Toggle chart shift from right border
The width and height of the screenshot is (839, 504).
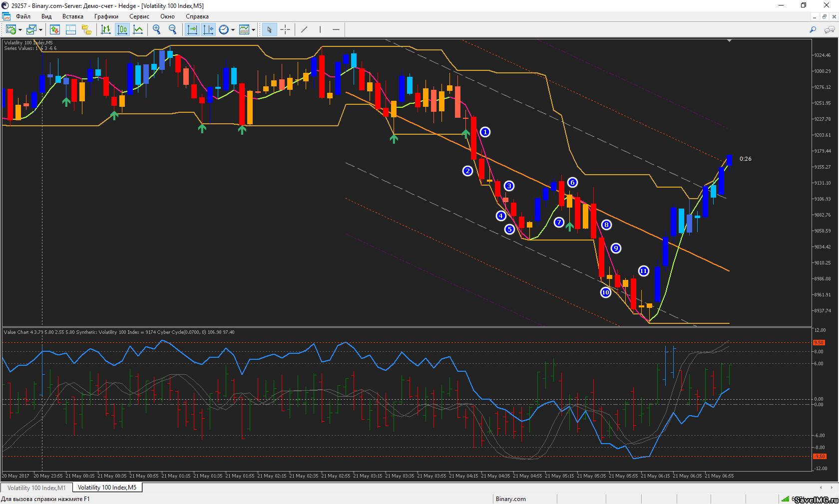(208, 30)
